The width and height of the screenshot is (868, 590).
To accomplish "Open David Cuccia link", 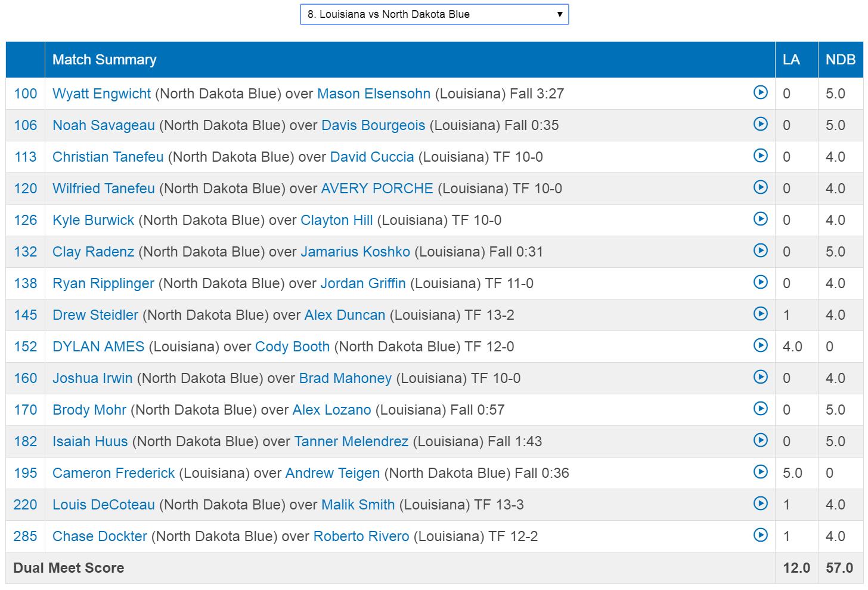I will pos(372,157).
